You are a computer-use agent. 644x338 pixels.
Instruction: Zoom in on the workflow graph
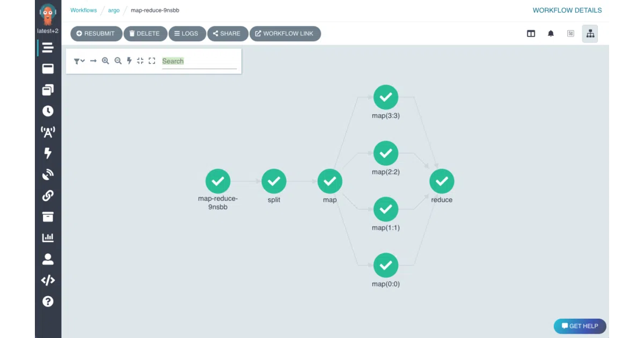point(106,61)
